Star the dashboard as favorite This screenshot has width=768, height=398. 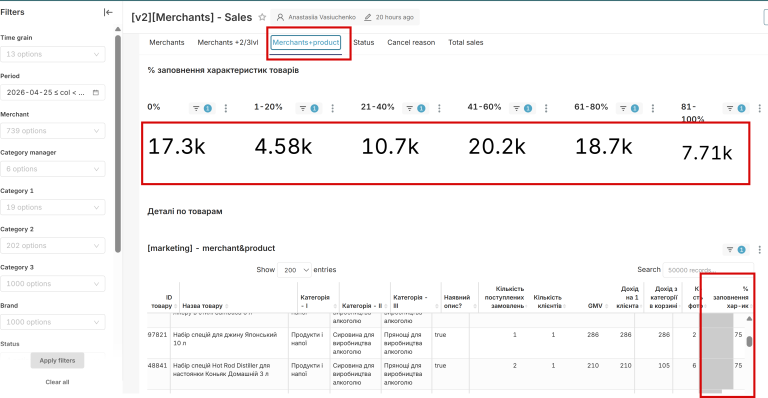[x=262, y=17]
